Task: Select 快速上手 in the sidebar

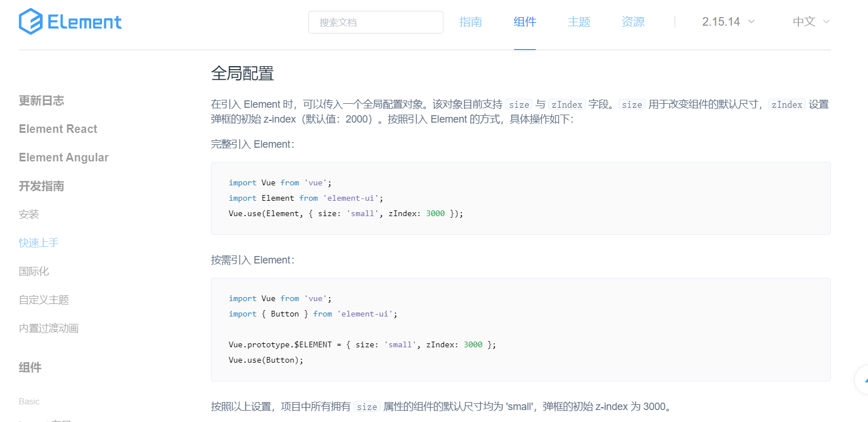Action: (x=39, y=243)
